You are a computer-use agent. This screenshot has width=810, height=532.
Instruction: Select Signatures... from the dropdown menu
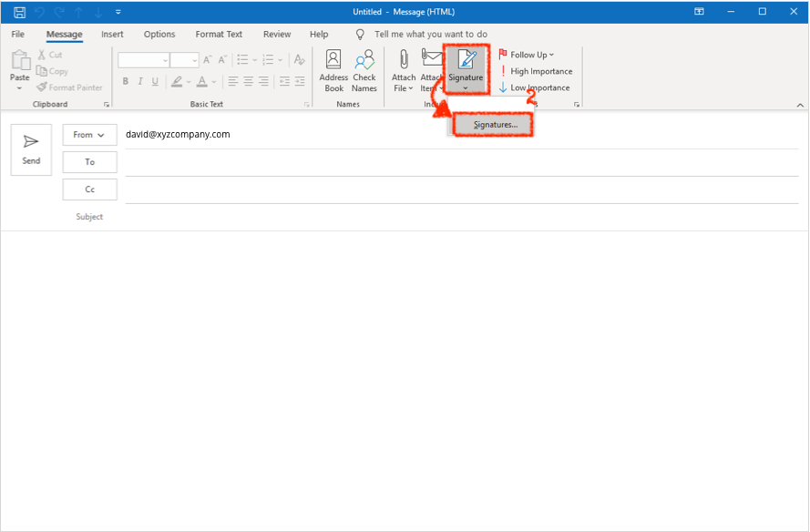(495, 124)
